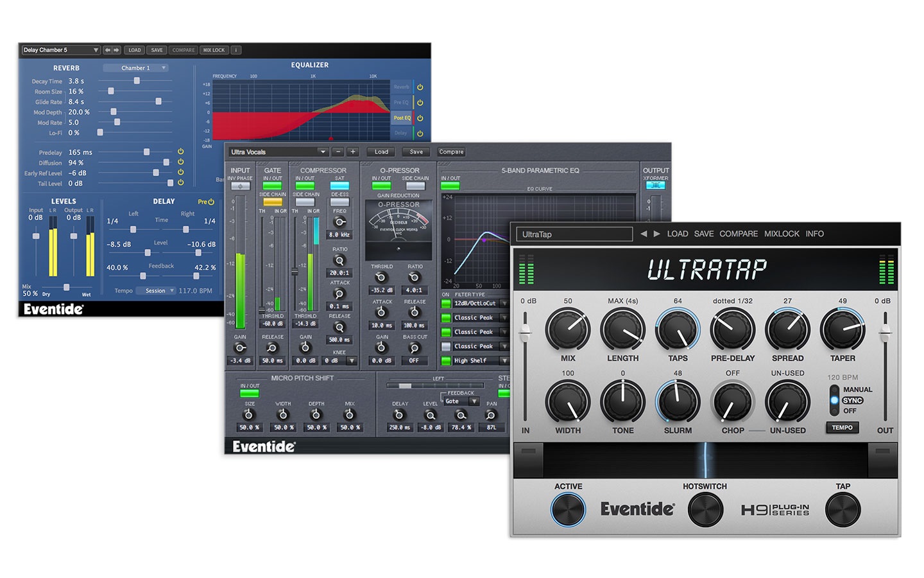Click MIXLOCK in the UltraTap header
924x578 pixels.
click(x=781, y=234)
